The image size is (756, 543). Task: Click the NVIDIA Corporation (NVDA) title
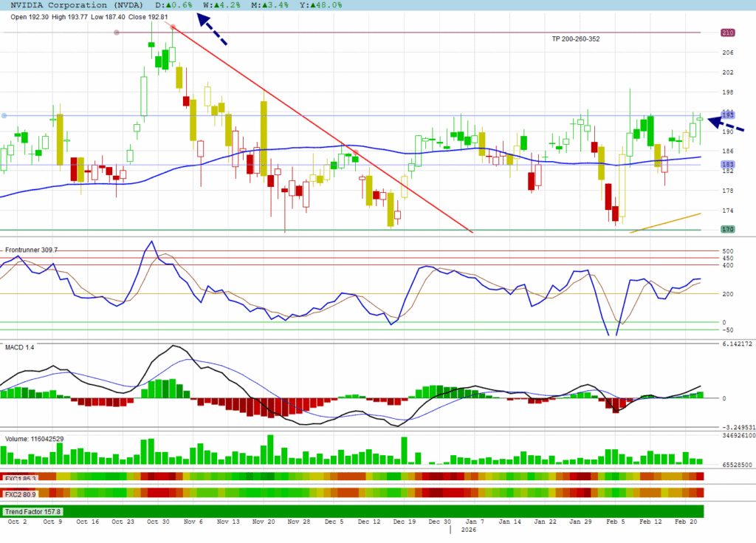point(71,4)
